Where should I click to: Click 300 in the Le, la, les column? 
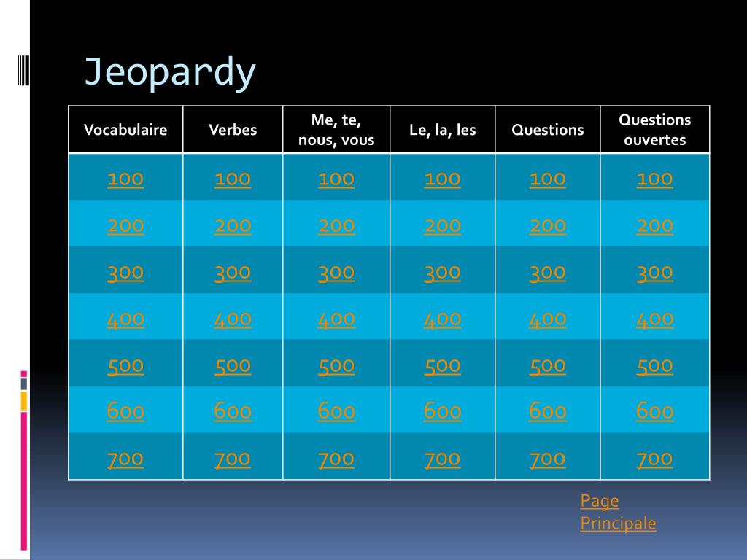coord(443,273)
